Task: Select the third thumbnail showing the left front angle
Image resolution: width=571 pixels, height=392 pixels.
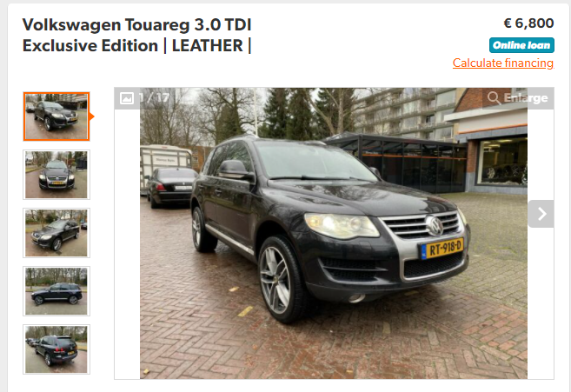Action: (x=56, y=233)
